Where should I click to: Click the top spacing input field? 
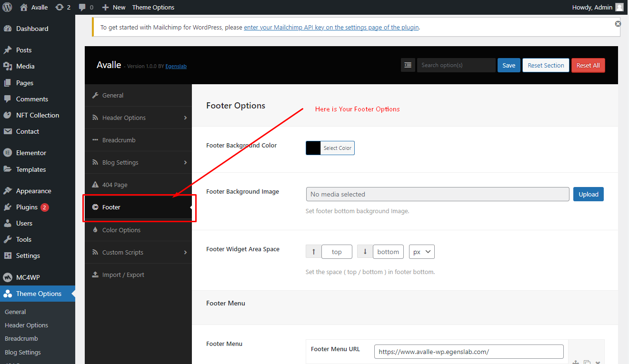pos(337,252)
